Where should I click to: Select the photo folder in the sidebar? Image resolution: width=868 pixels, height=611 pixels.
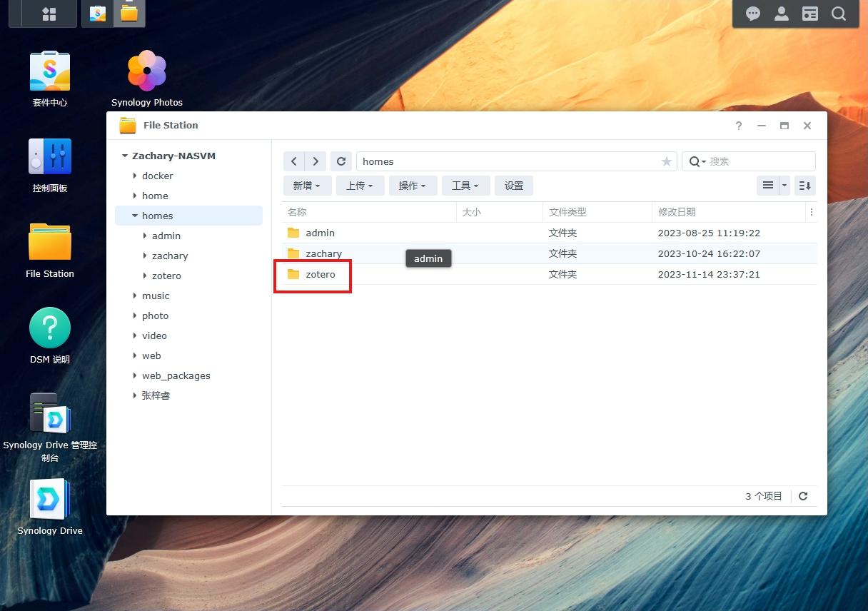coord(155,315)
